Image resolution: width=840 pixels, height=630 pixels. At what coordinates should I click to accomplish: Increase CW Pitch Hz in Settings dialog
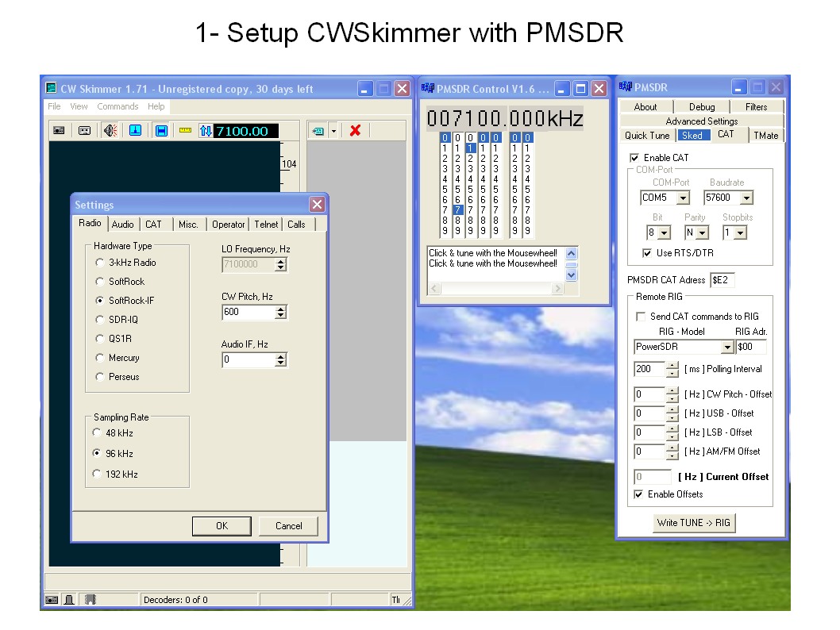pos(281,309)
